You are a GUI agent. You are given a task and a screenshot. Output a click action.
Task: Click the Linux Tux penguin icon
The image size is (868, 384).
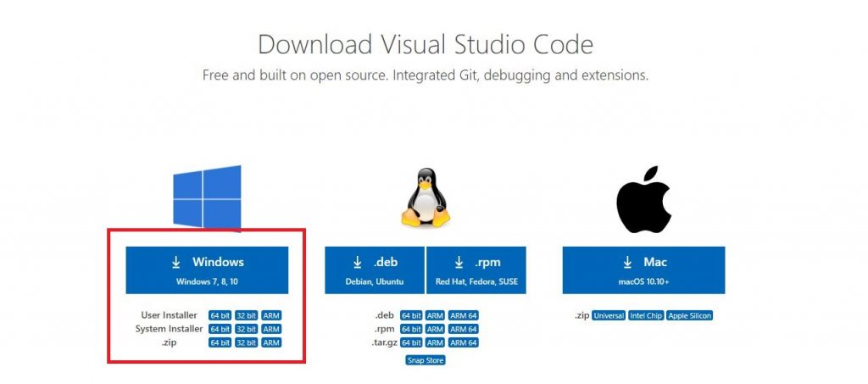coord(426,198)
